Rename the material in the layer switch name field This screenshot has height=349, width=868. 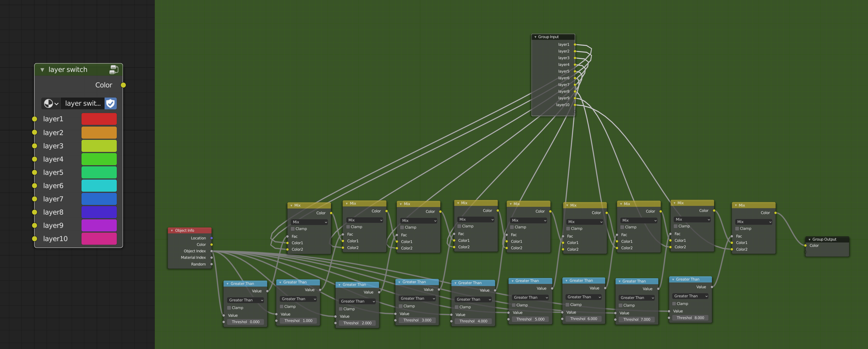point(83,103)
